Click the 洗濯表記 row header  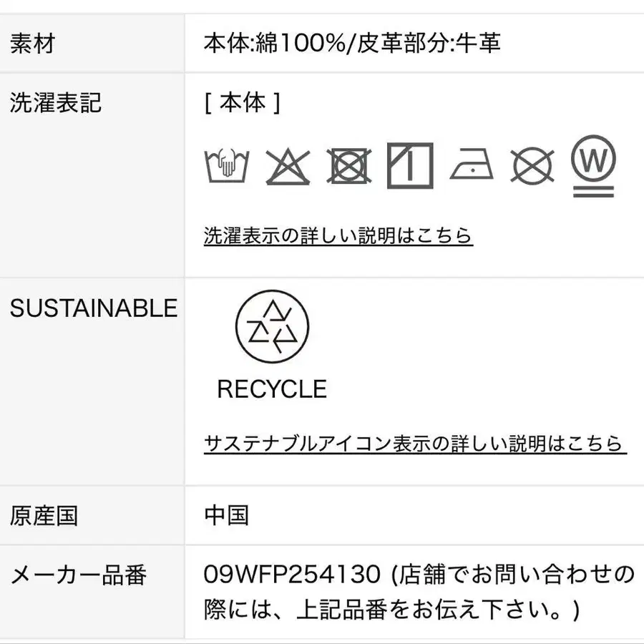click(56, 103)
